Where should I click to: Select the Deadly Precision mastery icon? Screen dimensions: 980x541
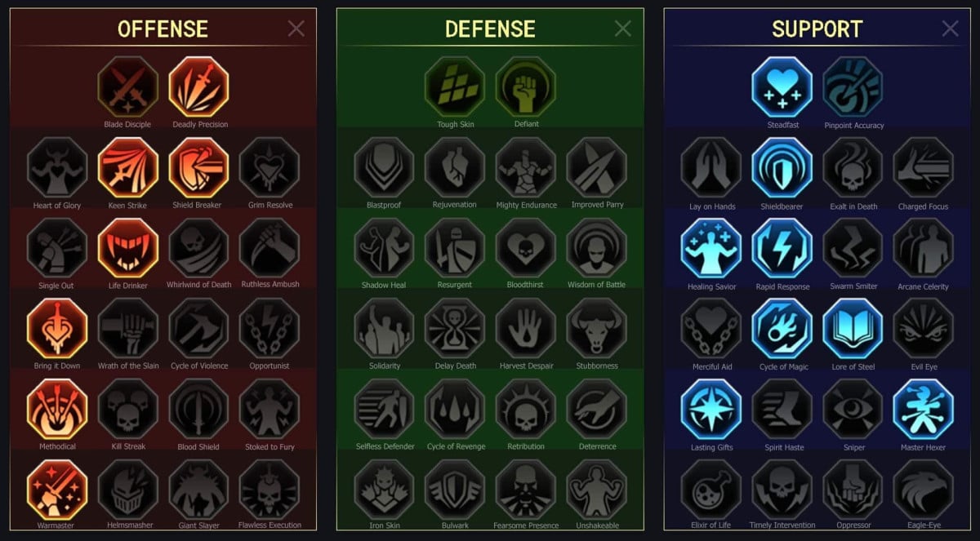[x=199, y=87]
